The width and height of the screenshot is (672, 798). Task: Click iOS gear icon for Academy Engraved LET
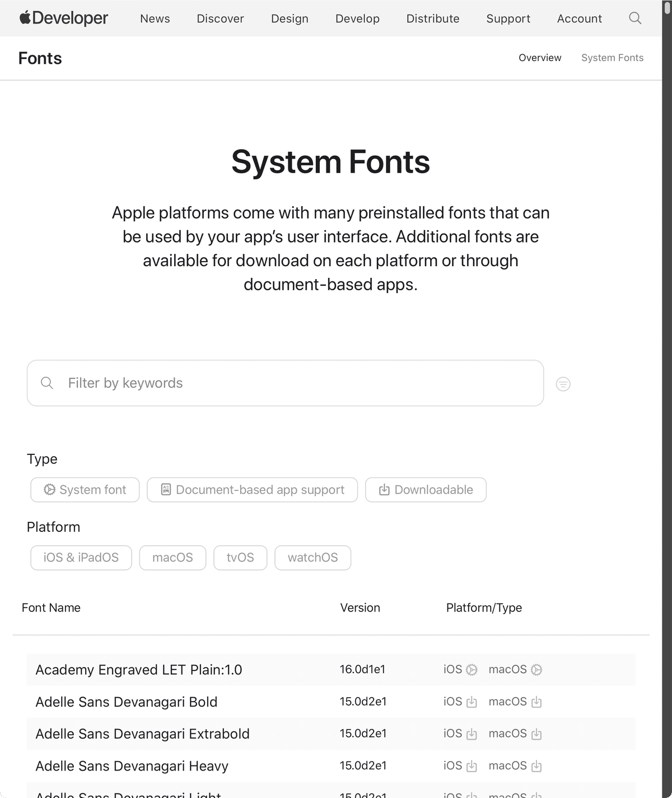click(472, 669)
